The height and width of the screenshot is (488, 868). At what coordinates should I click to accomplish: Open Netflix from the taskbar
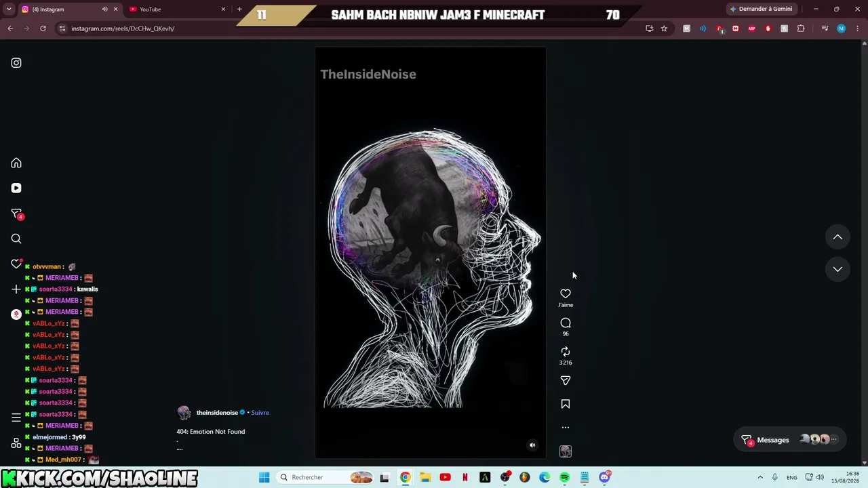465,477
